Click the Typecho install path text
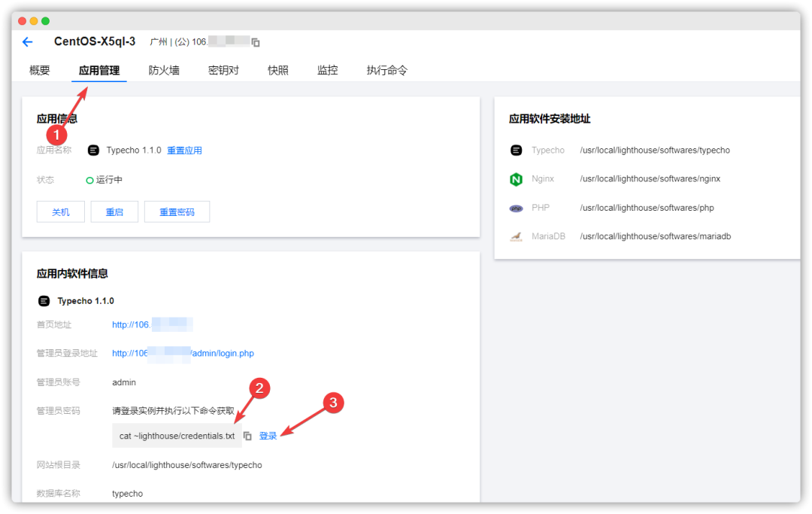The height and width of the screenshot is (514, 812). click(x=655, y=151)
